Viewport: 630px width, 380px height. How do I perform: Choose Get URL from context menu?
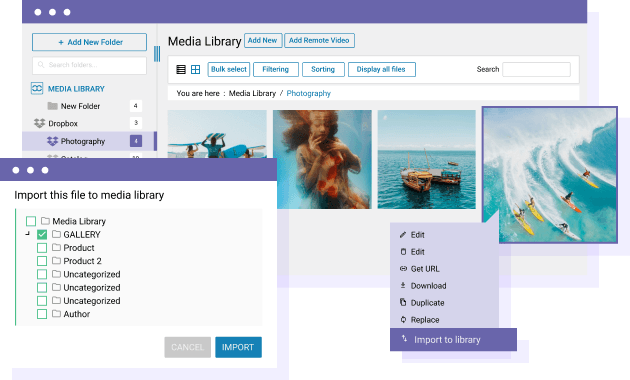pos(444,268)
